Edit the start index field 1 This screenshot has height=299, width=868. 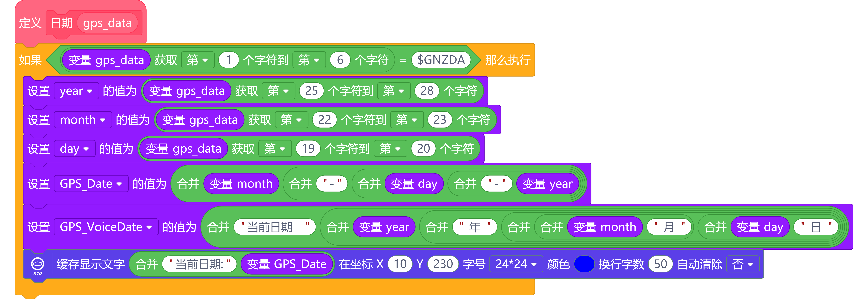228,60
